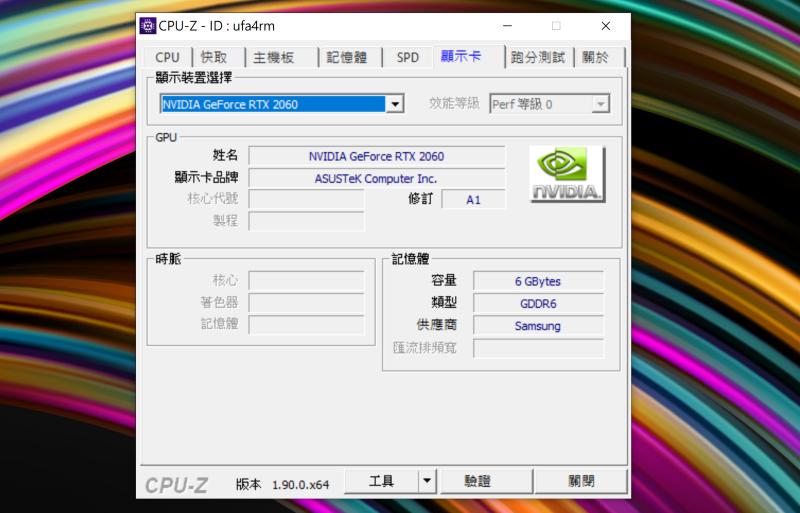
Task: Click the Samsung vendor value
Action: coord(538,325)
